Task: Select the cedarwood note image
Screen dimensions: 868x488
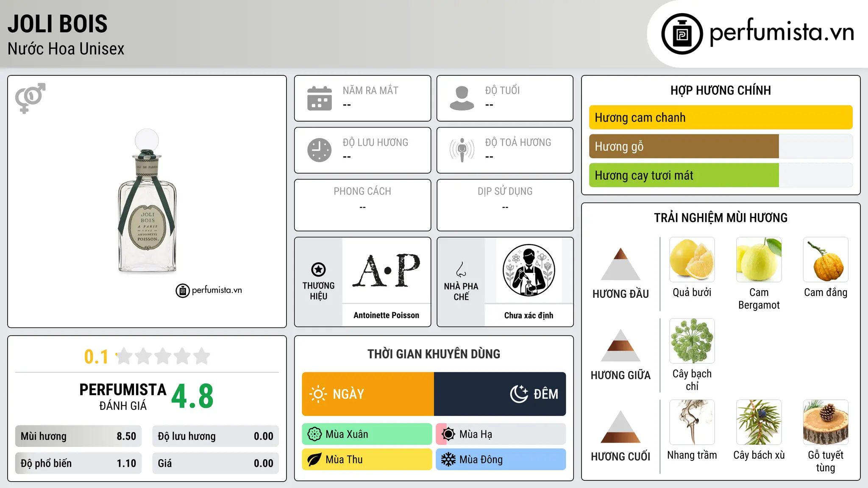Action: [826, 422]
